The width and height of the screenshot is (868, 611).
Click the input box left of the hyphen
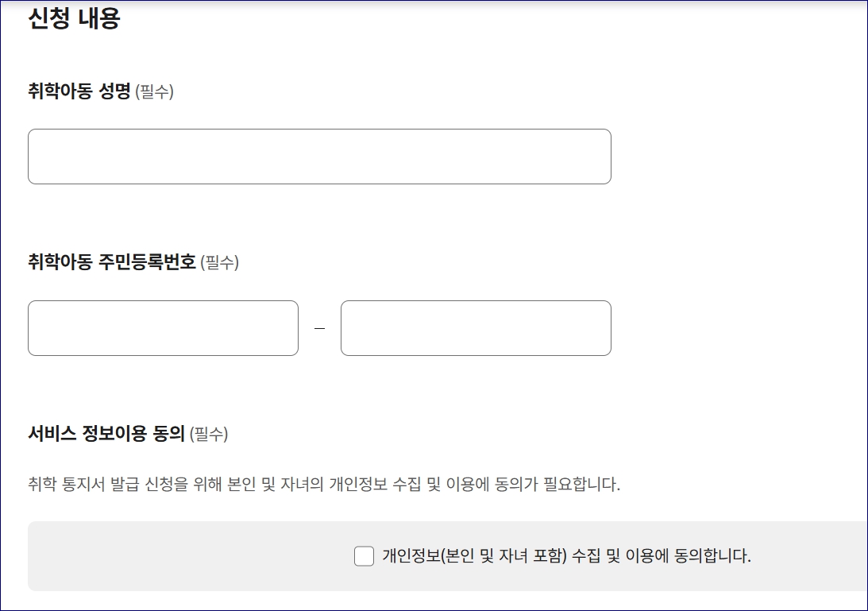(163, 327)
